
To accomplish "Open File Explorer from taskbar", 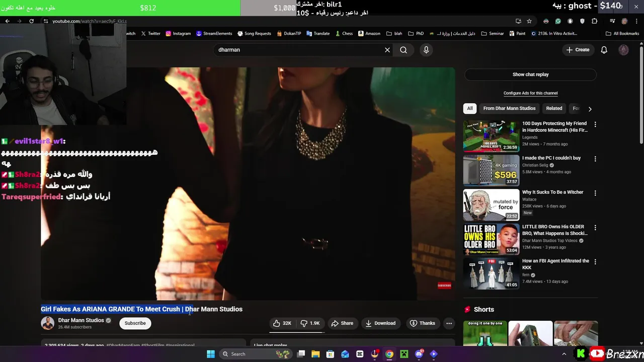I will point(315,354).
